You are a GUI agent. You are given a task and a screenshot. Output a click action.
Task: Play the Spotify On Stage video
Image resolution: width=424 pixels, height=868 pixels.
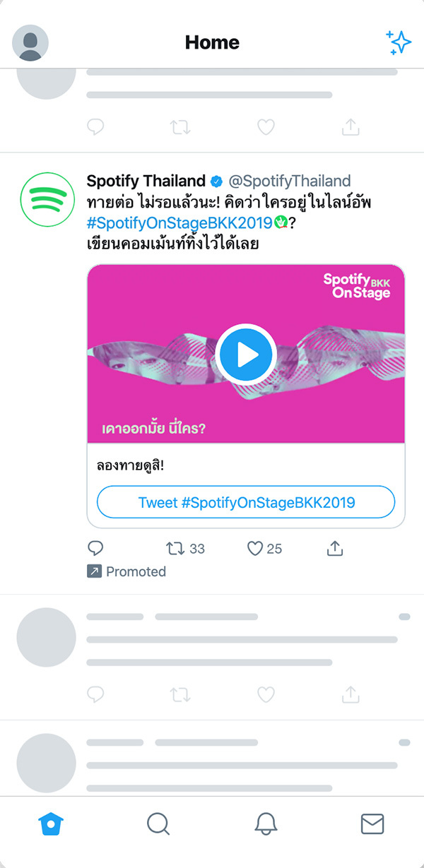[x=246, y=354]
